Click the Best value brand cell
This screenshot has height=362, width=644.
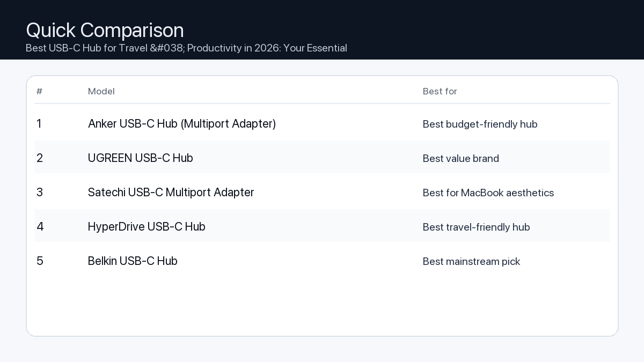461,159
